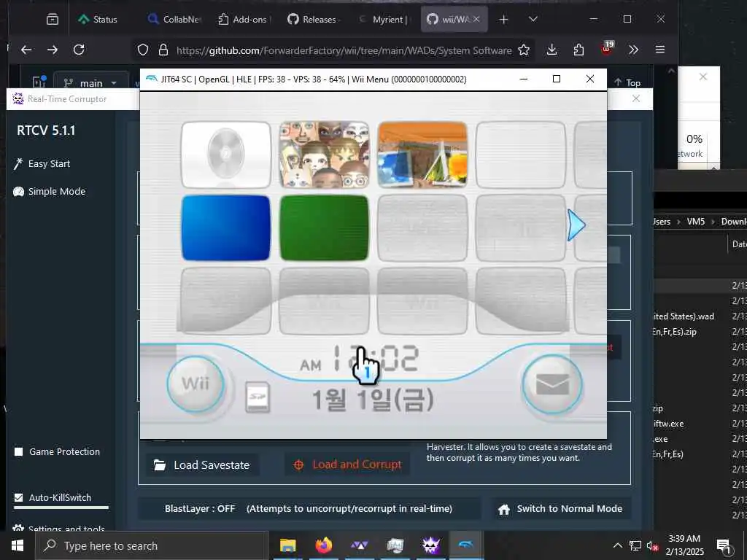Open the SD Card menu icon
Image resolution: width=747 pixels, height=560 pixels.
[x=258, y=397]
